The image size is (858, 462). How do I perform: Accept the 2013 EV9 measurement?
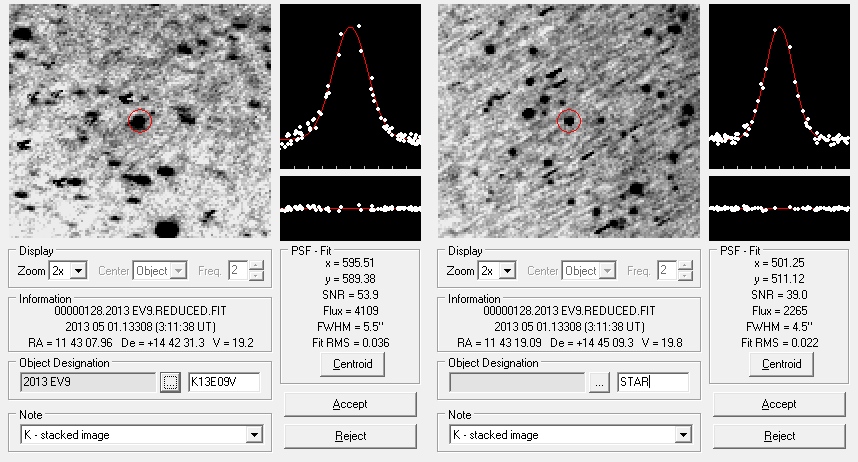[x=350, y=404]
